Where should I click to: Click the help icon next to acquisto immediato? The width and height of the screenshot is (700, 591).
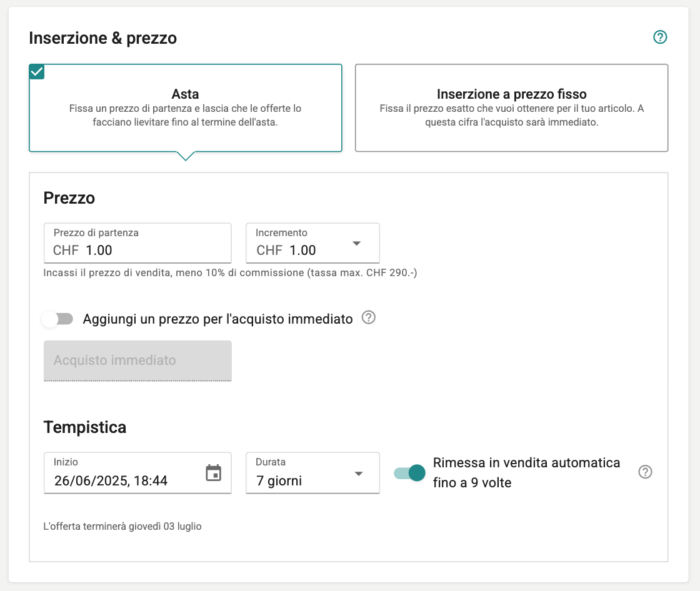pyautogui.click(x=368, y=318)
